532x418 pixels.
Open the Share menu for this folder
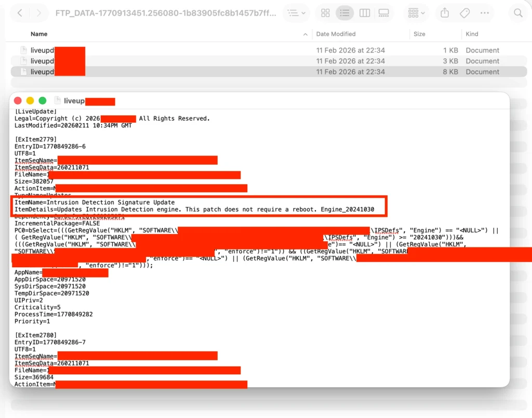[444, 12]
